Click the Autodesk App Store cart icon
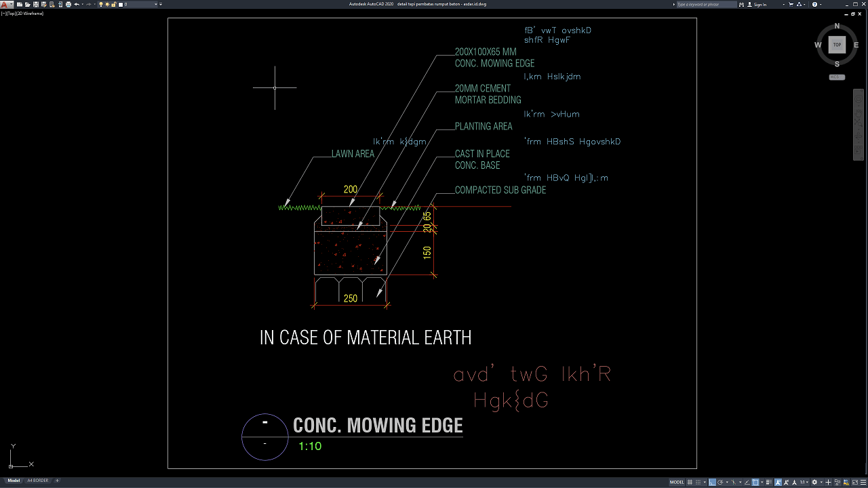 pyautogui.click(x=791, y=4)
